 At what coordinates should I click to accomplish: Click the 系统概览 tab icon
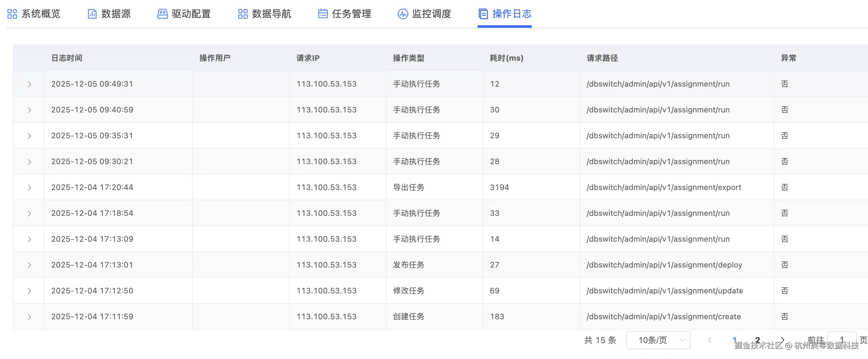pyautogui.click(x=12, y=14)
